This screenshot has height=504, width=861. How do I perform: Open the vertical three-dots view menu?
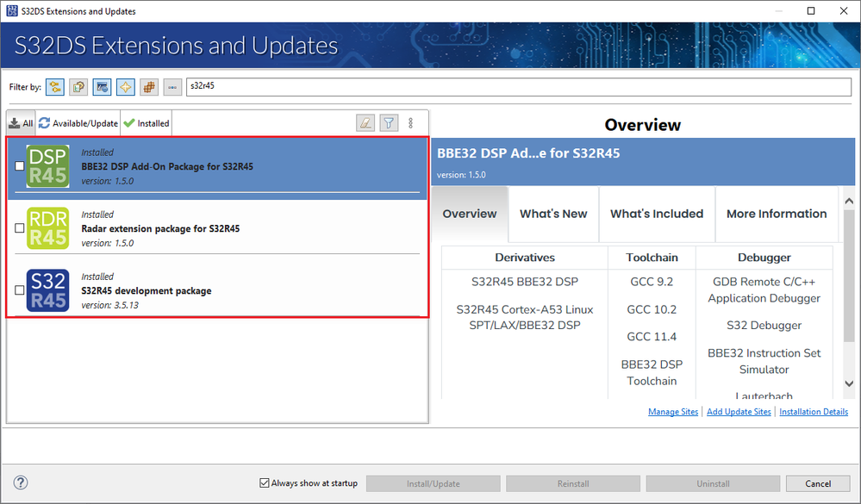point(411,123)
